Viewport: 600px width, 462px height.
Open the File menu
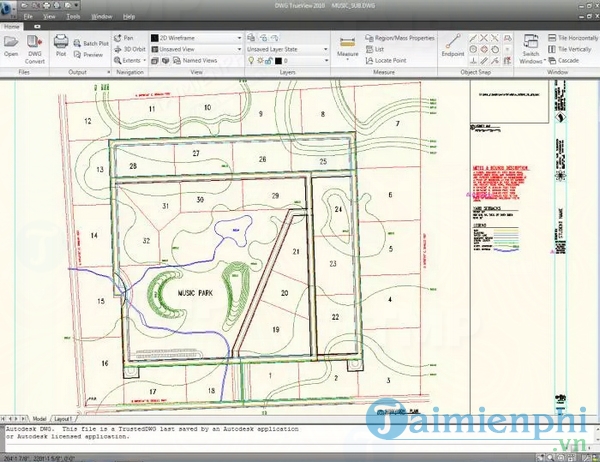click(x=28, y=16)
